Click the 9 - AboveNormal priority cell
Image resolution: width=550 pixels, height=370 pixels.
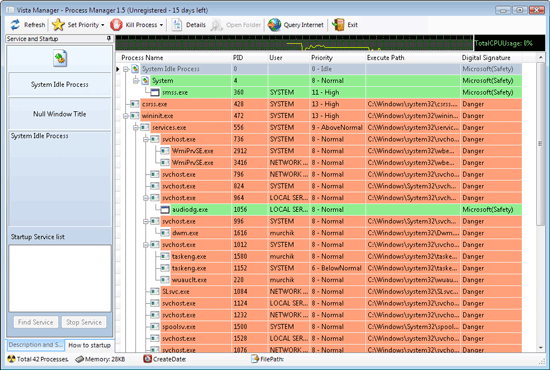point(337,128)
